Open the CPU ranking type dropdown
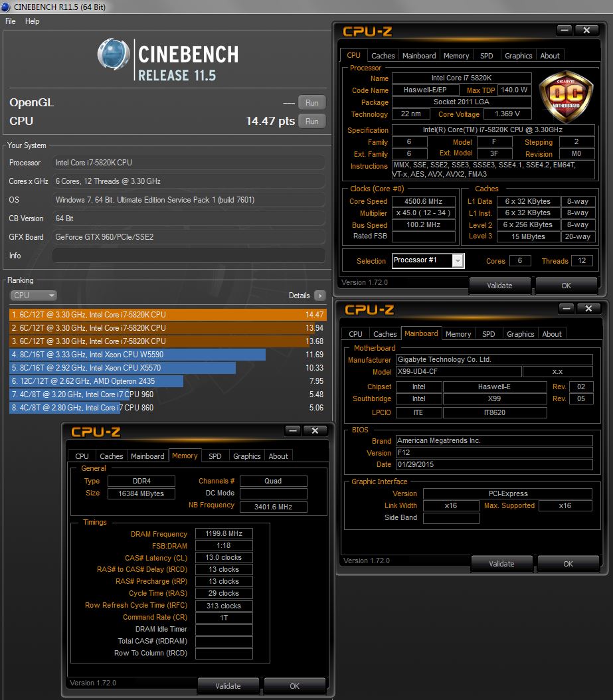The width and height of the screenshot is (613, 700). 33,296
